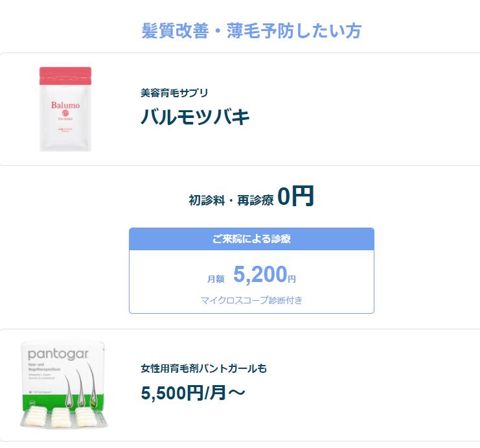
Task: Select the ご来院による診療 header
Action: point(251,239)
